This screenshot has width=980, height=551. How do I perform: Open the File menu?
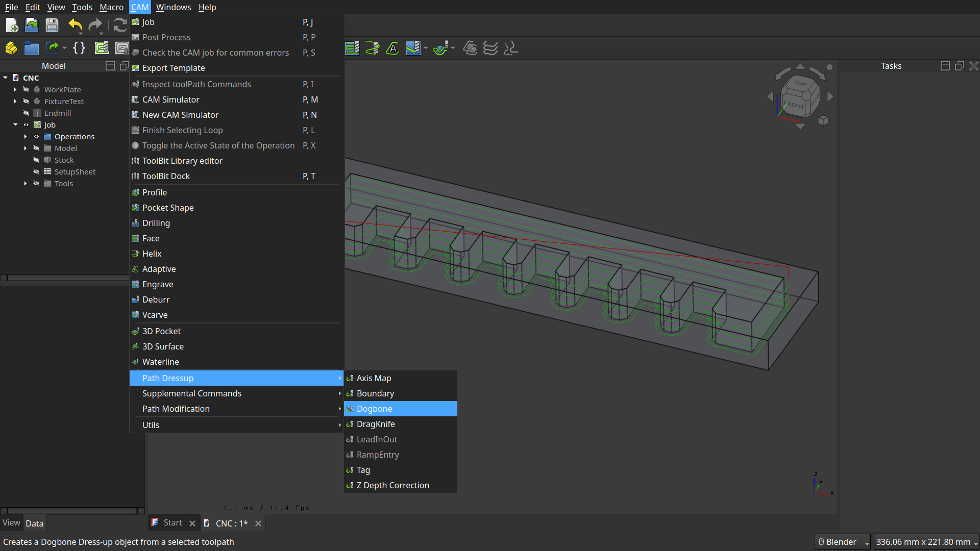[11, 7]
